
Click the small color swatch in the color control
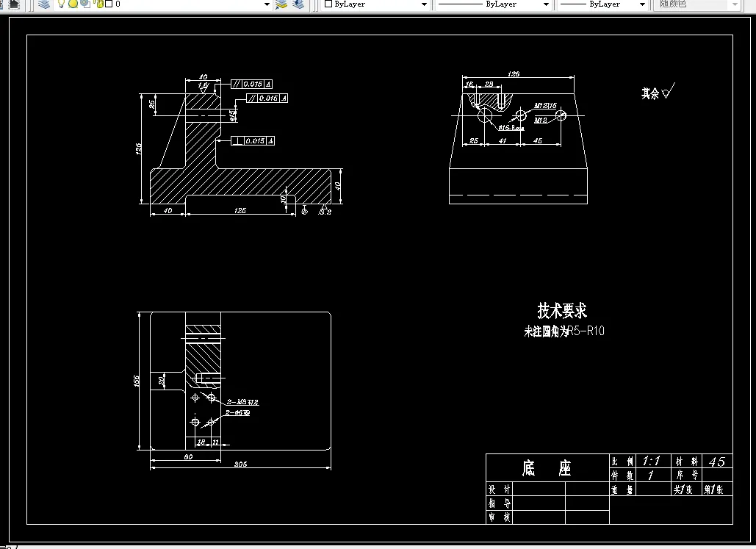(x=328, y=4)
